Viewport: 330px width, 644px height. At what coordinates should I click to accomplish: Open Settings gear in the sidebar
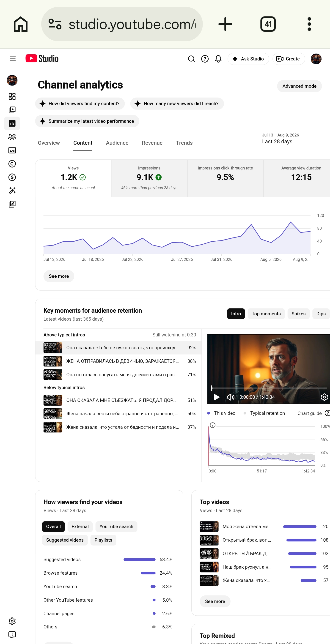point(12,621)
